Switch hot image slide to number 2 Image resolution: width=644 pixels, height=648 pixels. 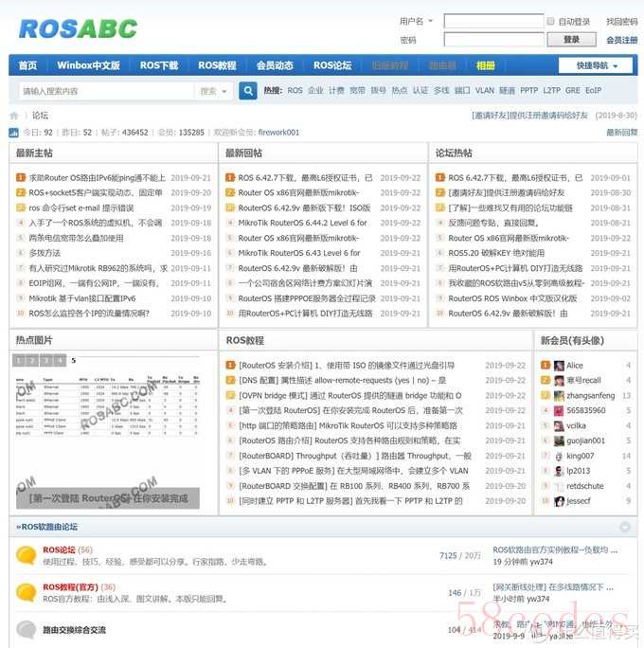pos(33,360)
